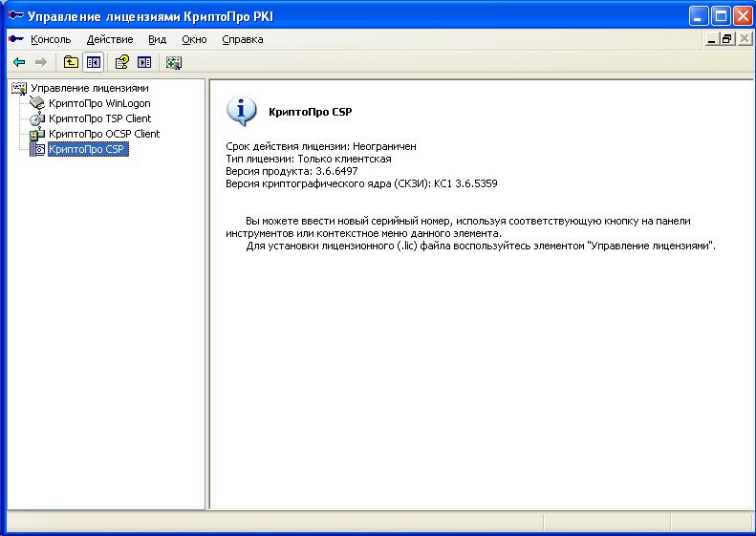Click the forward arrow toolbar button

point(41,62)
